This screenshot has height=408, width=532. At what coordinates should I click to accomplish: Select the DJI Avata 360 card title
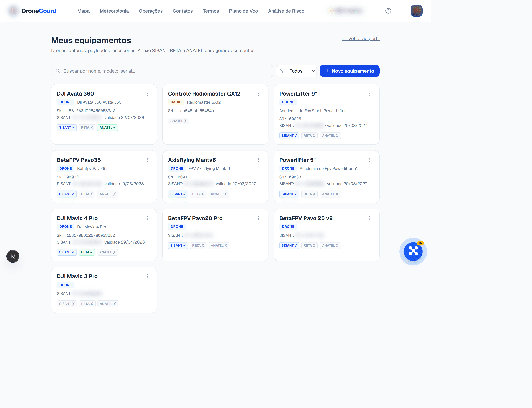click(75, 94)
